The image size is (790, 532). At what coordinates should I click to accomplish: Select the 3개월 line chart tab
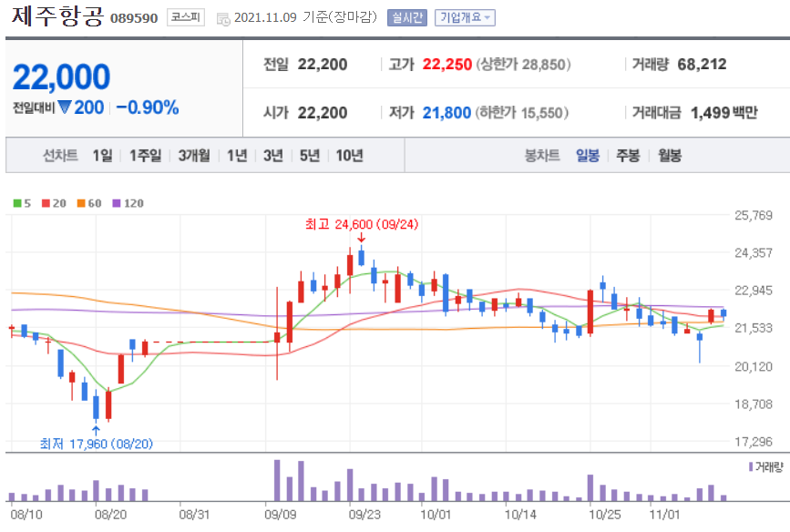point(194,156)
